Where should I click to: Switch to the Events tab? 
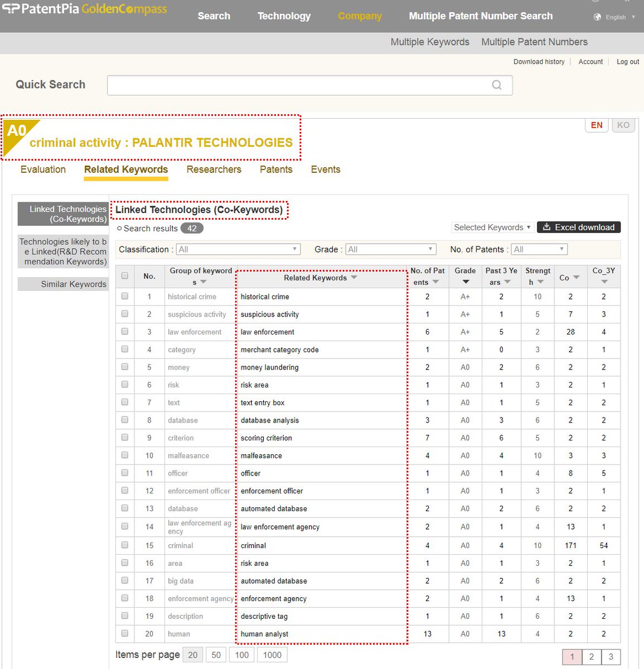point(326,169)
